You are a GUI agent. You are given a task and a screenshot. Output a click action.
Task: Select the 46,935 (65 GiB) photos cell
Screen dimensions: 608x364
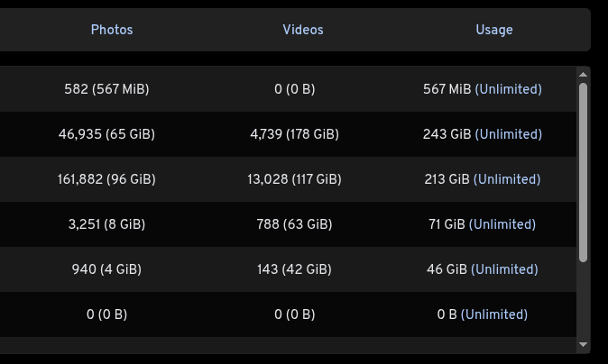pyautogui.click(x=106, y=134)
